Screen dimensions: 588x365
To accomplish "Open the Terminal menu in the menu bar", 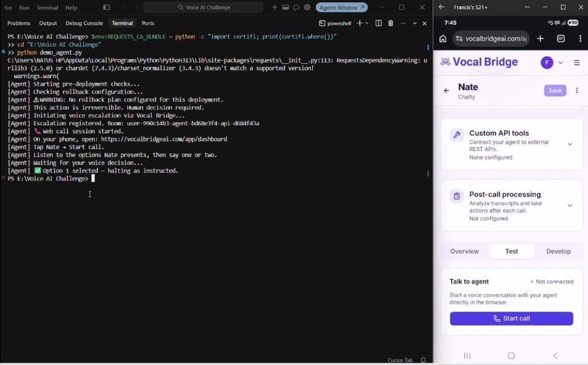I will pos(47,7).
